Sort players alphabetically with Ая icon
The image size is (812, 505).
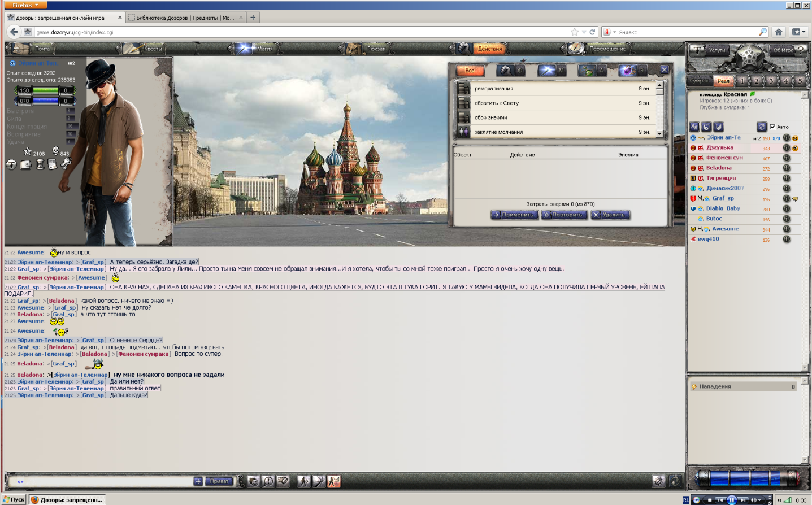point(694,127)
